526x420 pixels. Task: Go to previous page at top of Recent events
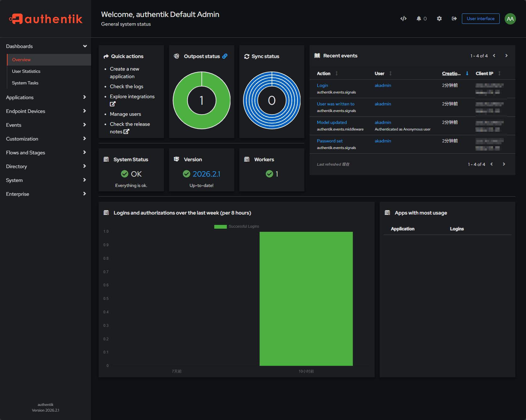(x=494, y=56)
